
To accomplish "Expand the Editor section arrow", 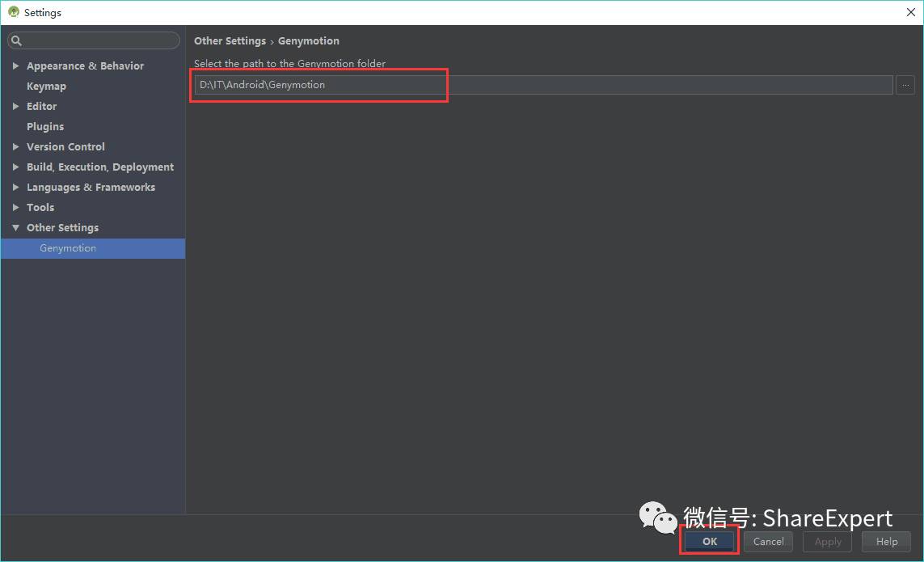I will 16,106.
